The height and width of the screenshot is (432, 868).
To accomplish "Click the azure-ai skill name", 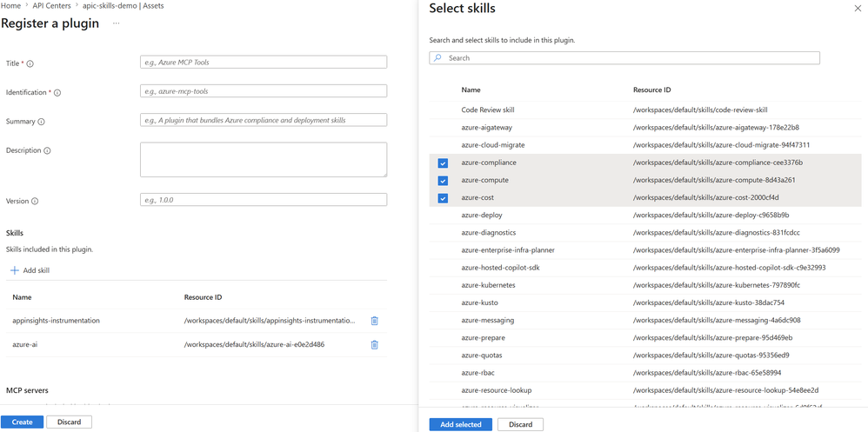I will pyautogui.click(x=25, y=344).
